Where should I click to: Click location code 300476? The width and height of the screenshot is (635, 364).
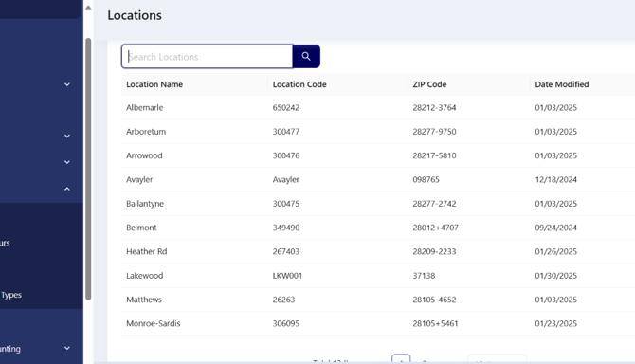click(x=286, y=155)
